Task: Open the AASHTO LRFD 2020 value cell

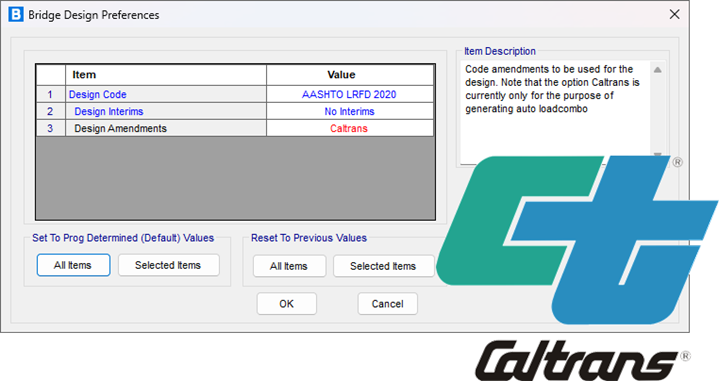Action: pyautogui.click(x=349, y=94)
